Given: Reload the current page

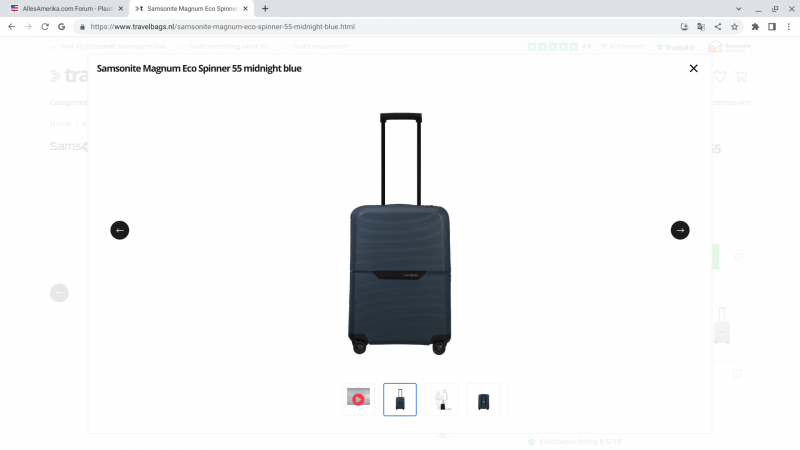Looking at the screenshot, I should 45,26.
